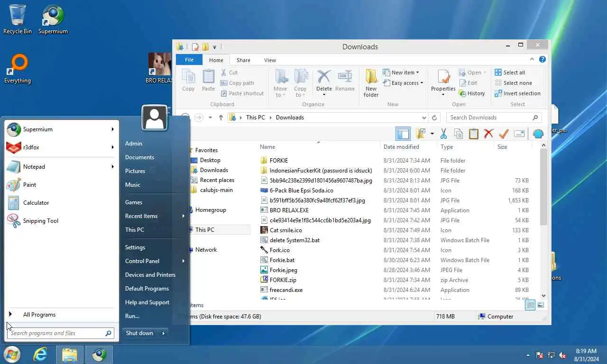Click the two-pages Copy toolbar icon
The height and width of the screenshot is (364, 607).
[x=459, y=134]
